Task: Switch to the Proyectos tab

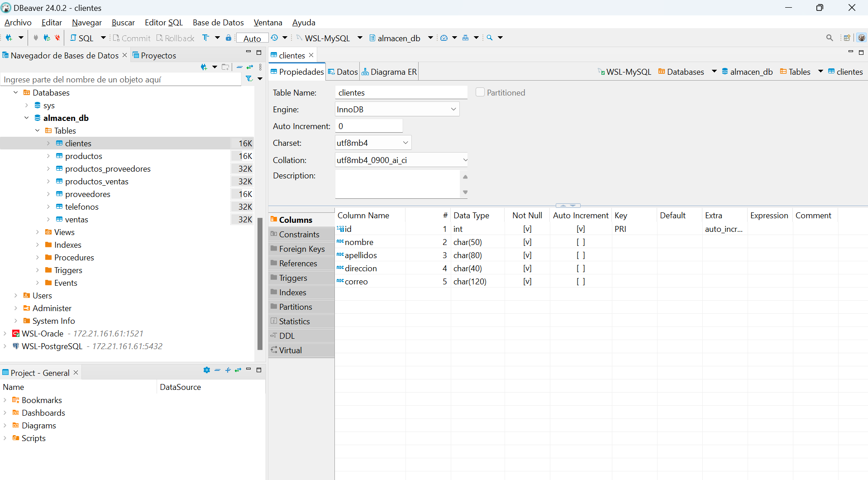Action: click(154, 55)
